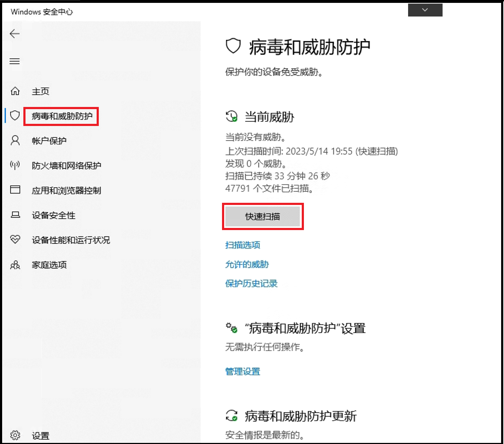Image resolution: width=504 pixels, height=444 pixels.
Task: Click the 病毒和威胁防护 page title
Action: point(309,47)
